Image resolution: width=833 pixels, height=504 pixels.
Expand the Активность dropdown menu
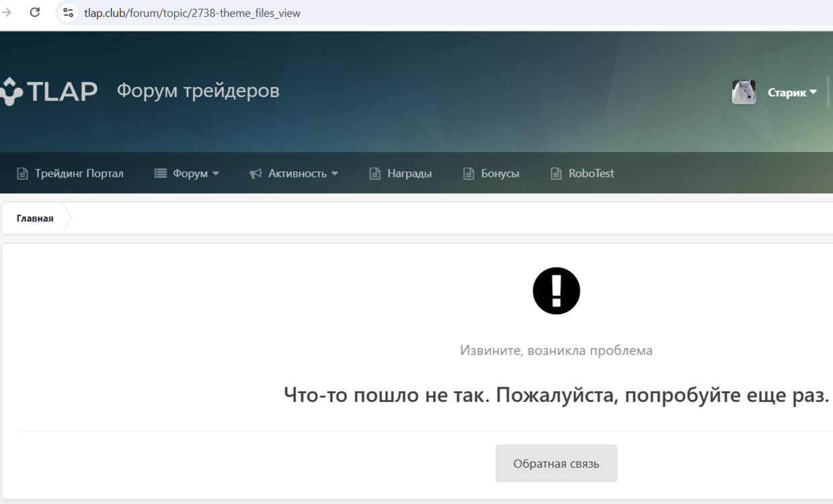(x=294, y=173)
